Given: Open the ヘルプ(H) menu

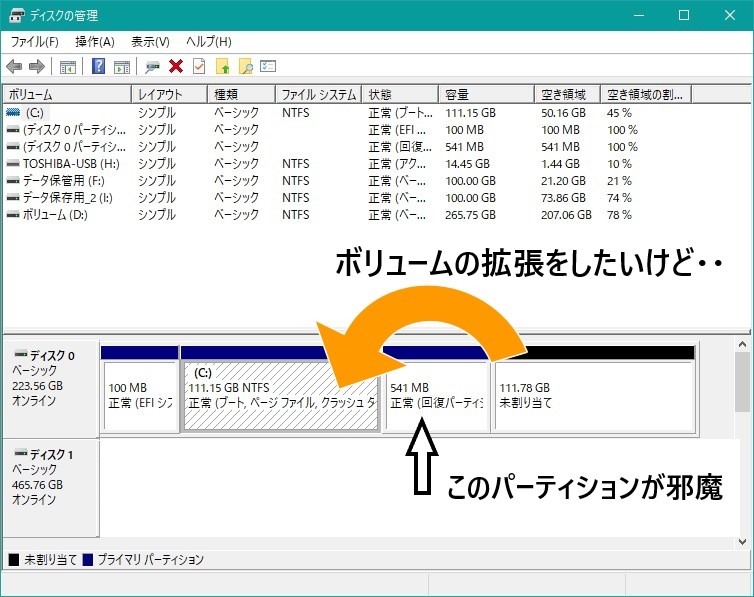Looking at the screenshot, I should click(x=209, y=42).
